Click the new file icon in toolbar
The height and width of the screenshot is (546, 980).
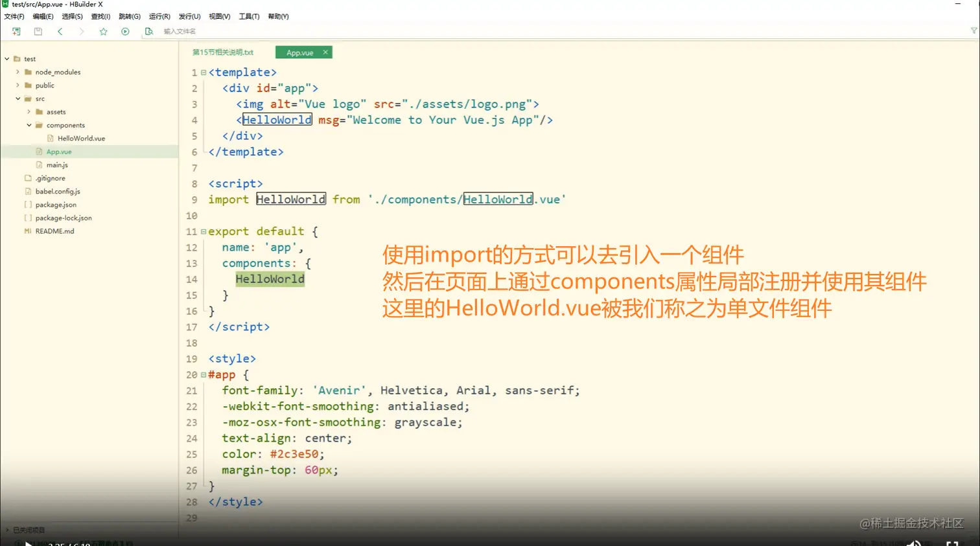tap(16, 31)
